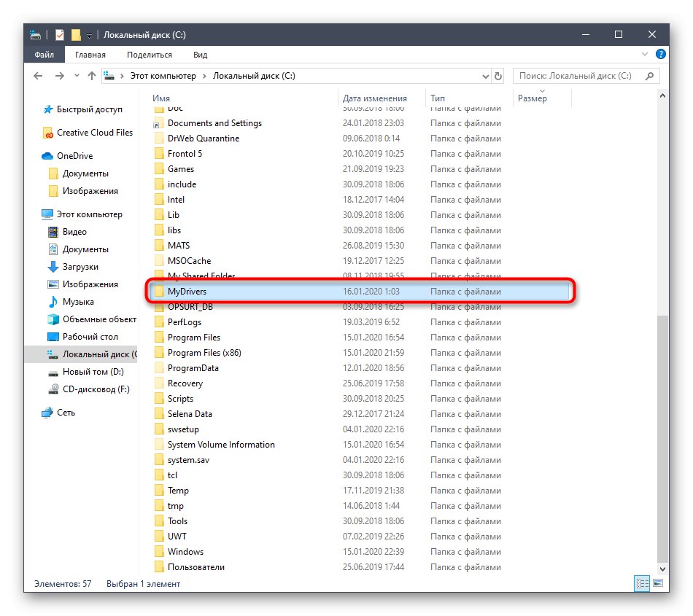The height and width of the screenshot is (616, 693).
Task: Switch to the Вид ribbon tab
Action: 199,54
